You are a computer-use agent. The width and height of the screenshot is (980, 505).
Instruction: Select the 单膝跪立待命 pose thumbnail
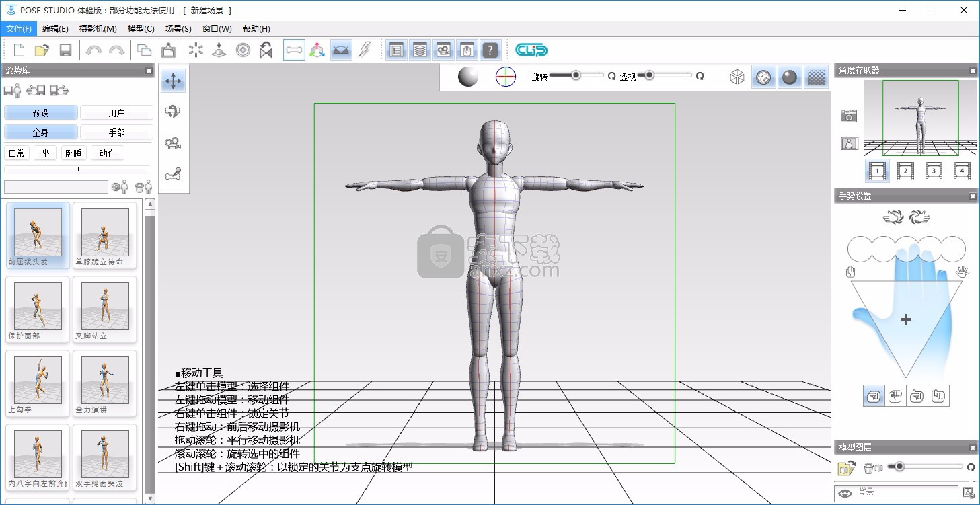tap(104, 236)
